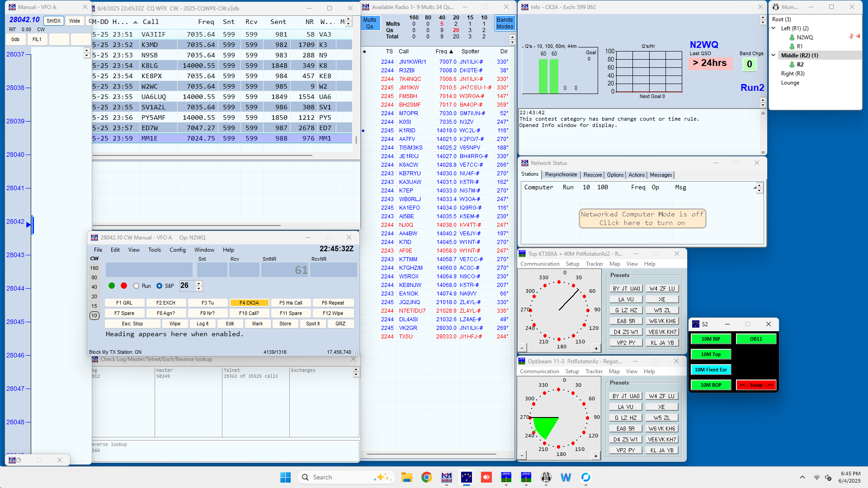
Task: Select the 10 meter band in band panel
Action: click(94, 315)
